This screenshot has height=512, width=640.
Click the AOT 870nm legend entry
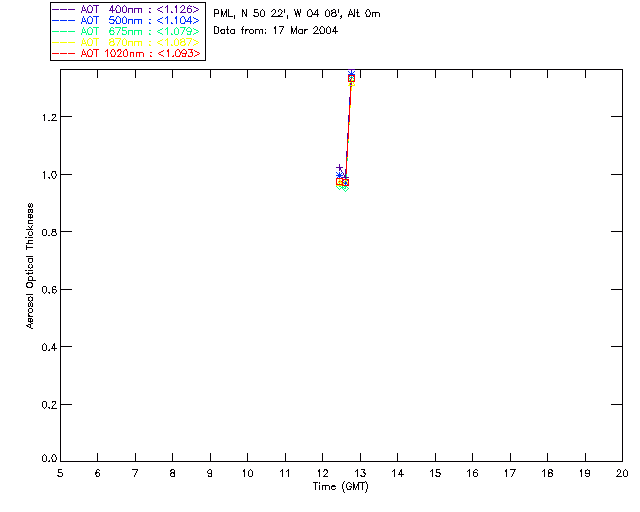pos(127,42)
